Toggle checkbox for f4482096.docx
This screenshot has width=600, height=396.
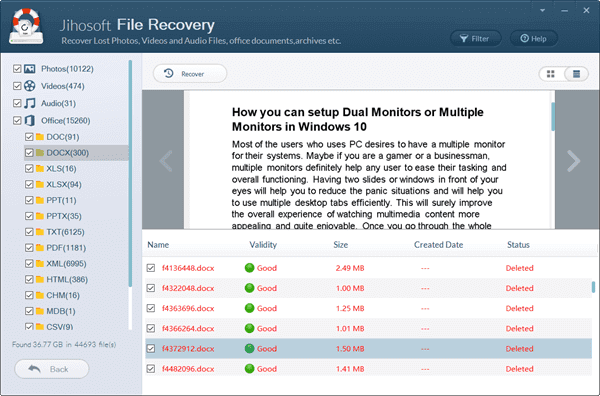coord(151,369)
